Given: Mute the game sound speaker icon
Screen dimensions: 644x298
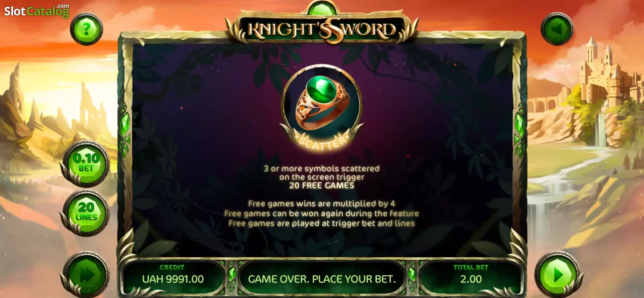Looking at the screenshot, I should pyautogui.click(x=557, y=29).
